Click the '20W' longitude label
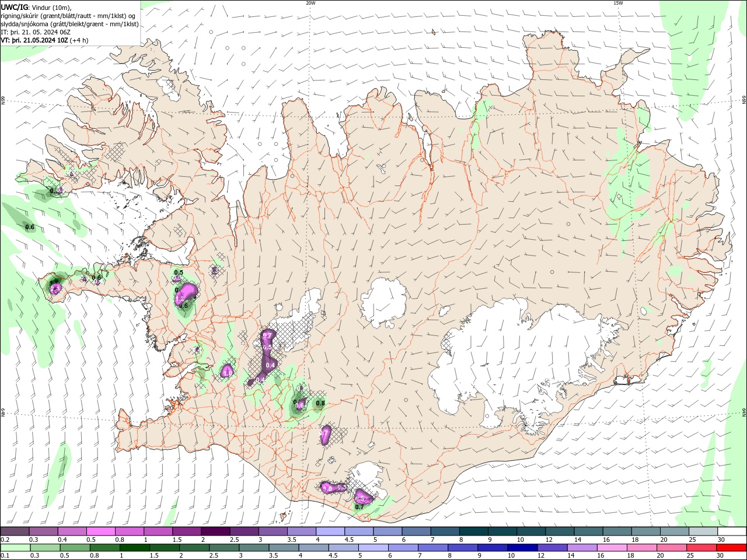Screen dimensions: 747x560 pyautogui.click(x=310, y=3)
